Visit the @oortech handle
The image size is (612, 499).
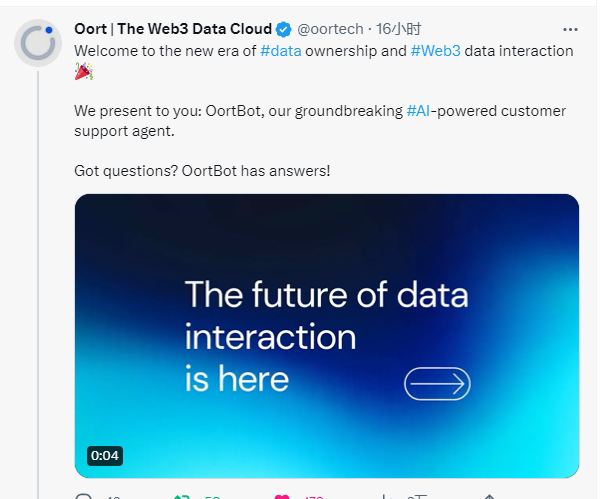click(x=330, y=29)
